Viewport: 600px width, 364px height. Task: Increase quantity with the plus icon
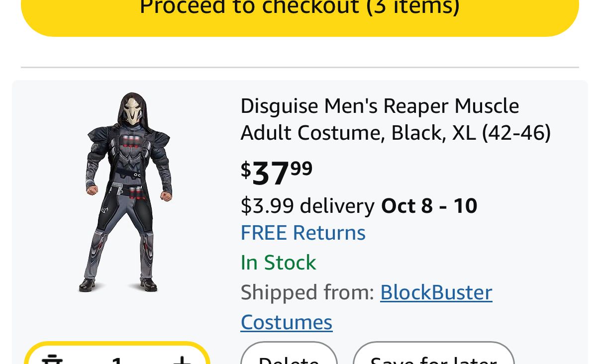click(x=182, y=360)
